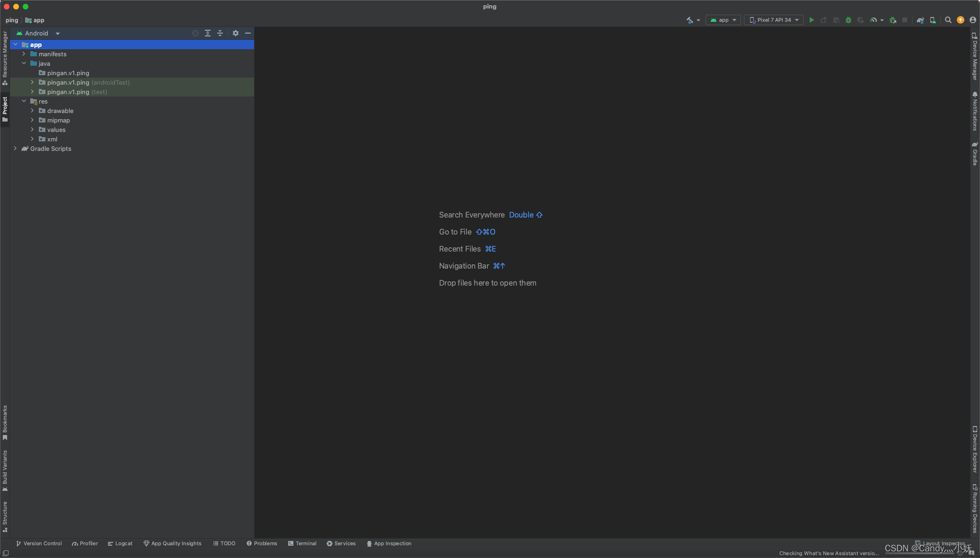Run the app on Pixel 7 API 34
Viewport: 980px width, 558px height.
812,20
